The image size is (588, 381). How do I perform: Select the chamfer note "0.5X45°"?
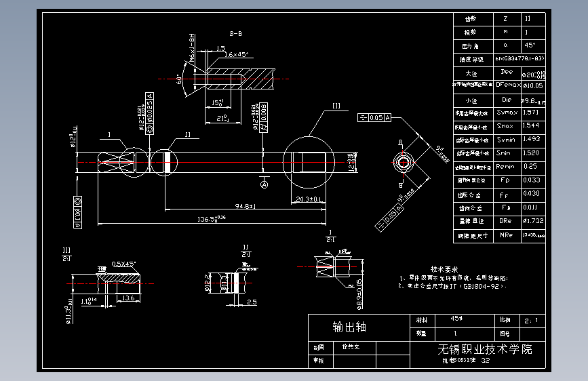point(123,264)
